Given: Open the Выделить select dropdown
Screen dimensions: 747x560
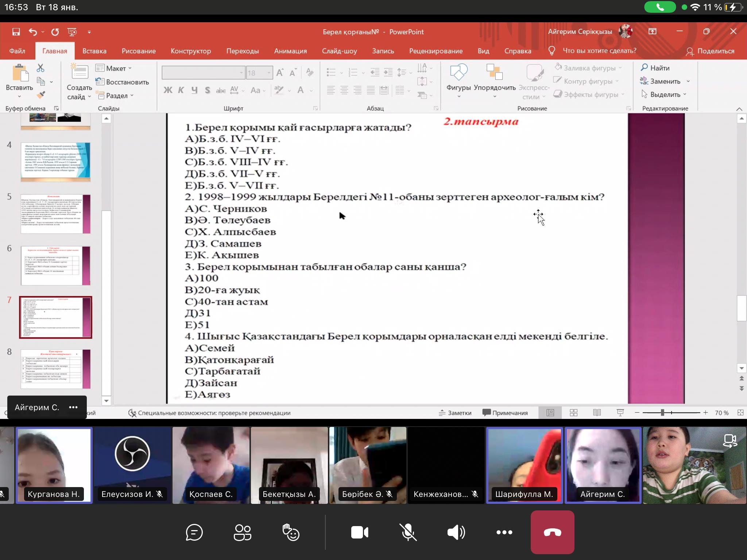Looking at the screenshot, I should point(664,94).
